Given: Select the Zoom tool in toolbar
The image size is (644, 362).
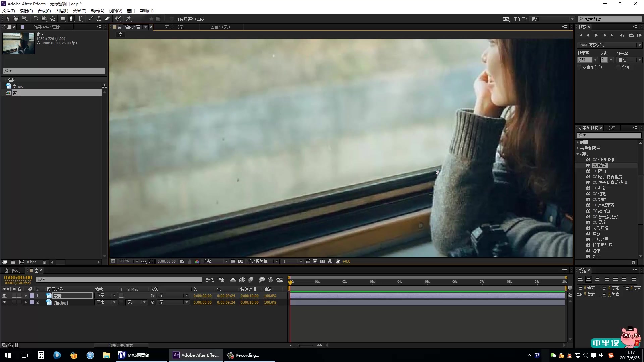Looking at the screenshot, I should (24, 19).
